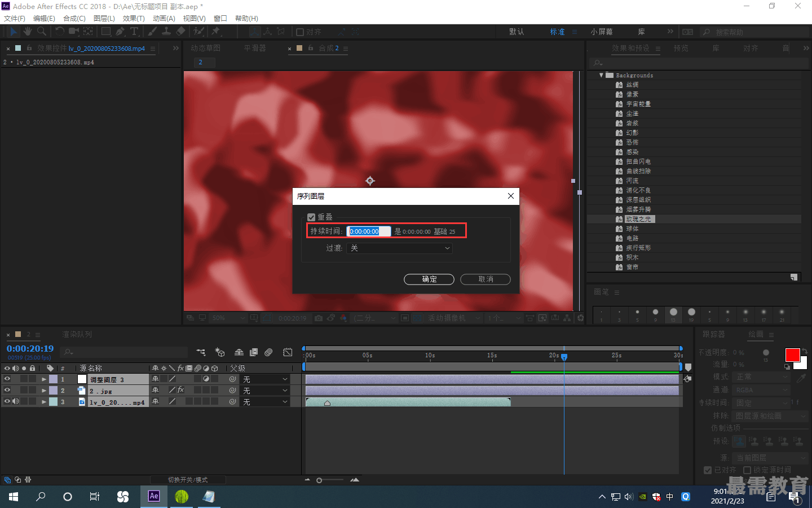The height and width of the screenshot is (508, 812).
Task: Launch After Effects from the taskbar
Action: pos(154,497)
